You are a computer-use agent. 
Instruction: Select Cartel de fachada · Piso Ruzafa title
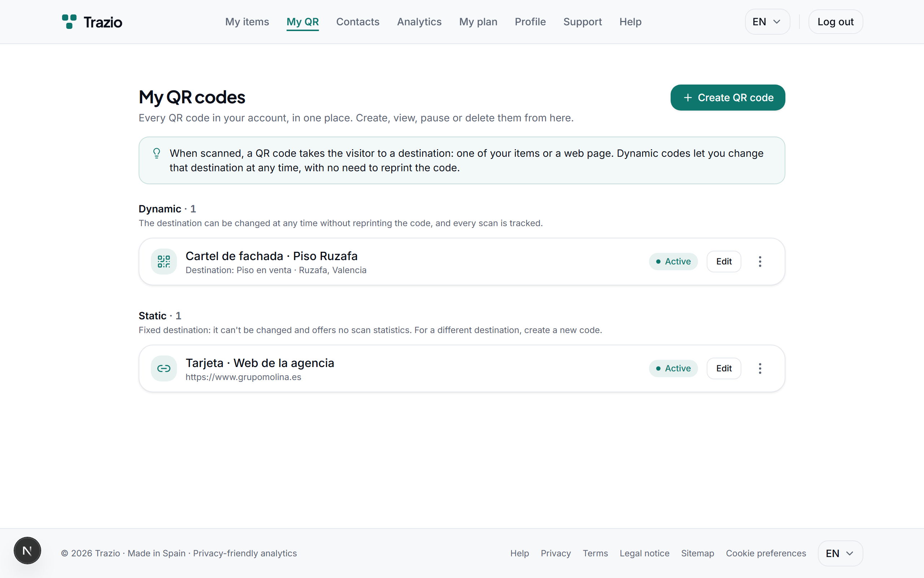[x=271, y=256]
